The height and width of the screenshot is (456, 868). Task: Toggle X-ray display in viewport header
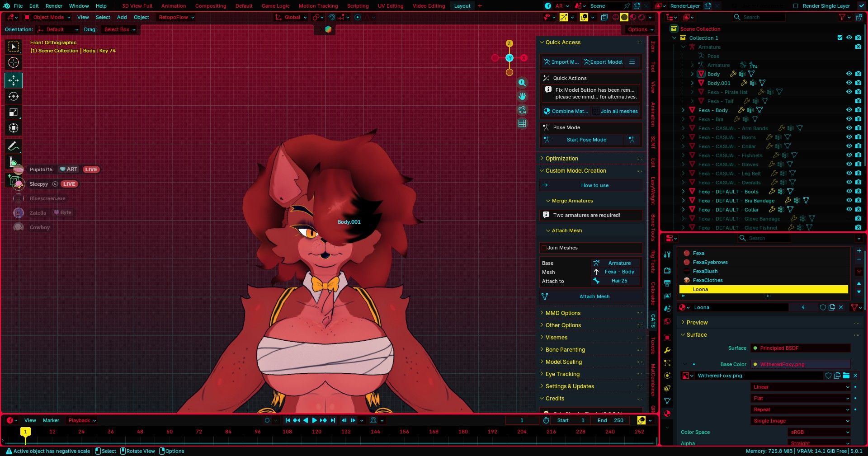point(604,17)
